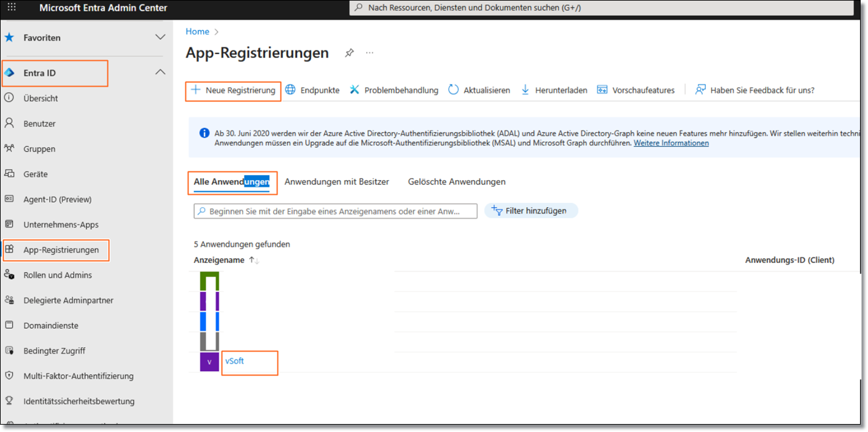Click the Feedback person icon
The height and width of the screenshot is (432, 868).
[x=700, y=90]
